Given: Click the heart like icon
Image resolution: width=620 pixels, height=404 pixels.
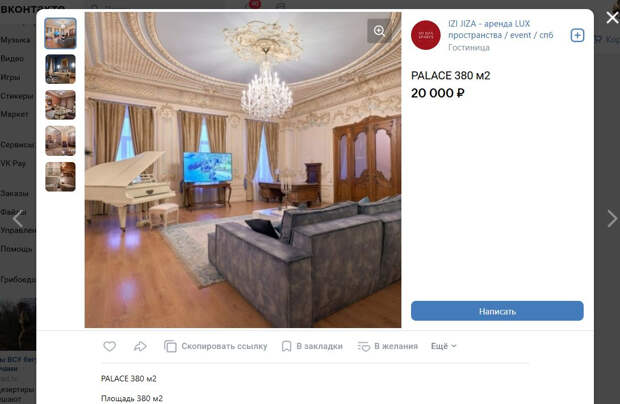Looking at the screenshot, I should (x=110, y=346).
